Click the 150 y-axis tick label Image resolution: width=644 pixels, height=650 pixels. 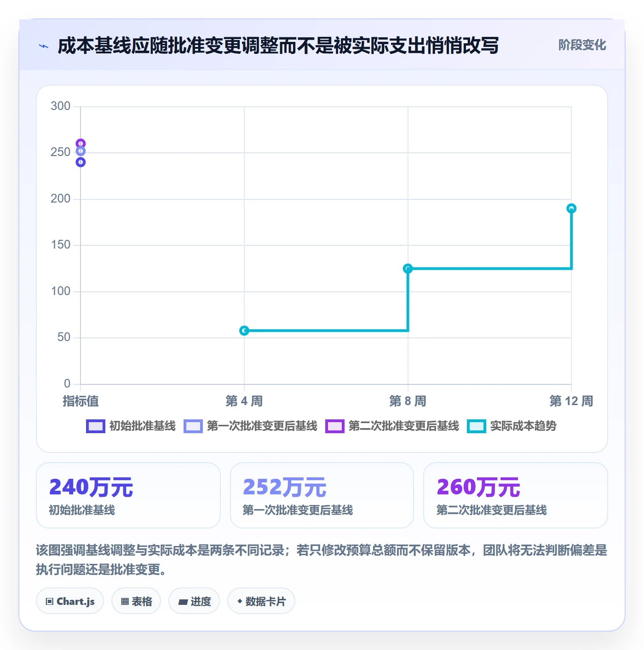pos(61,244)
